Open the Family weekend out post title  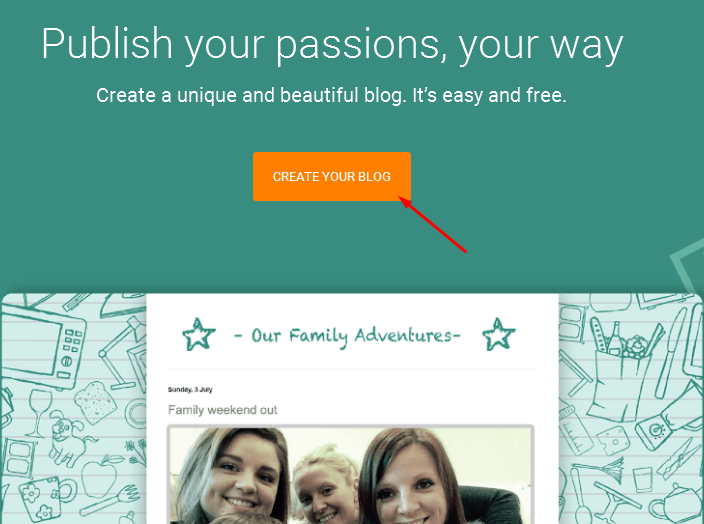pyautogui.click(x=223, y=410)
